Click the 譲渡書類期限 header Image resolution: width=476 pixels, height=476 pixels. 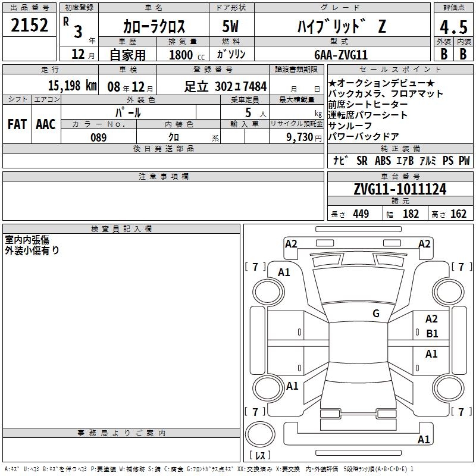[x=296, y=69]
